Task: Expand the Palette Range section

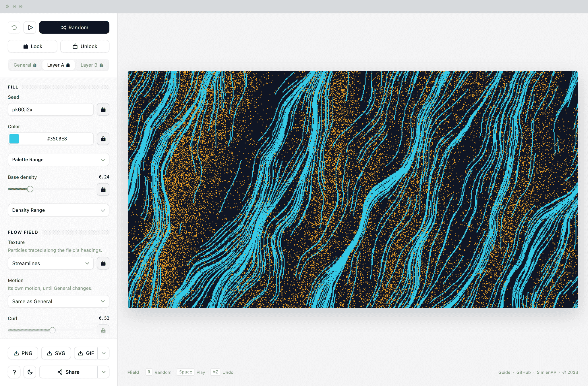Action: pos(59,160)
